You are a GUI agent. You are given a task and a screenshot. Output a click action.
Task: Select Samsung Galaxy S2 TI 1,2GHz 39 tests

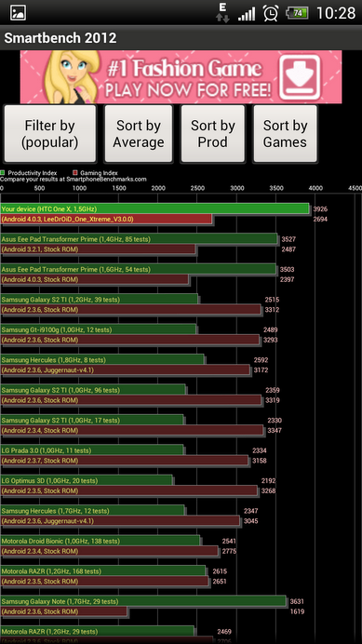click(x=99, y=300)
